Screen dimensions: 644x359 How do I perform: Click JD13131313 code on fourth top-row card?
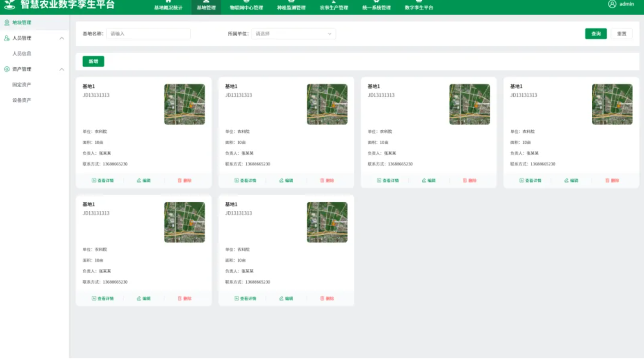[524, 95]
